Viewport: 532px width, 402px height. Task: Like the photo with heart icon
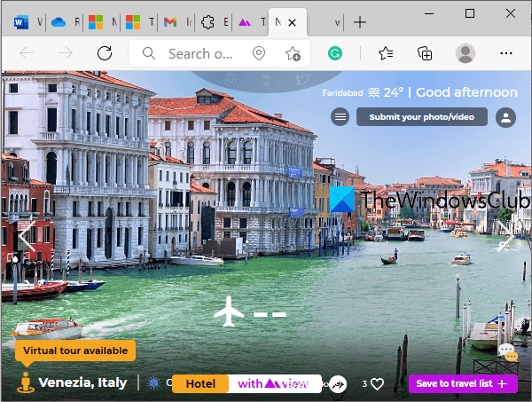[x=377, y=384]
